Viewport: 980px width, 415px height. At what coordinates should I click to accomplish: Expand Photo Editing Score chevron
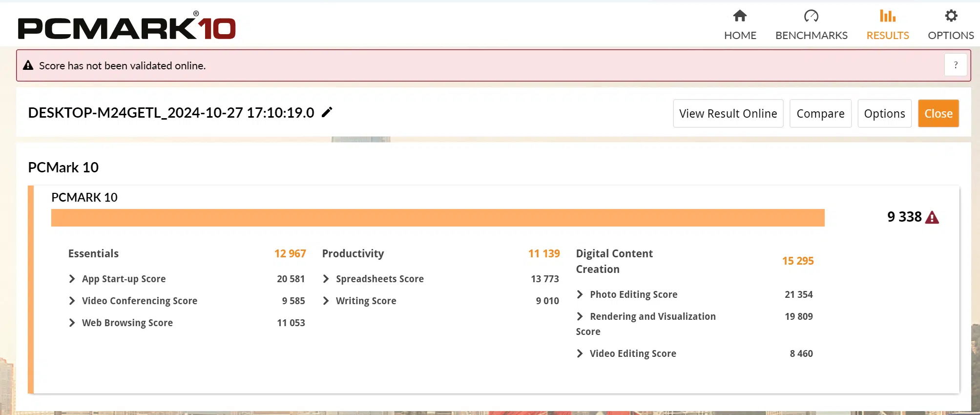pos(580,294)
